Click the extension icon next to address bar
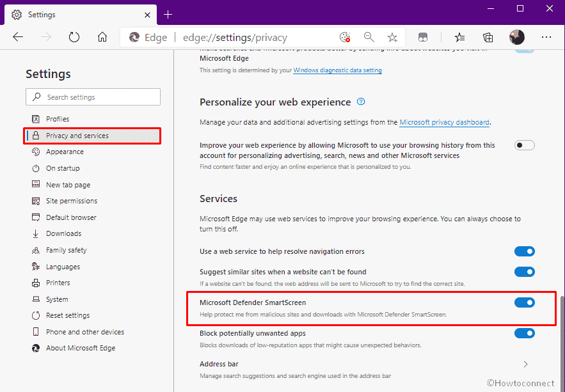 click(x=423, y=37)
